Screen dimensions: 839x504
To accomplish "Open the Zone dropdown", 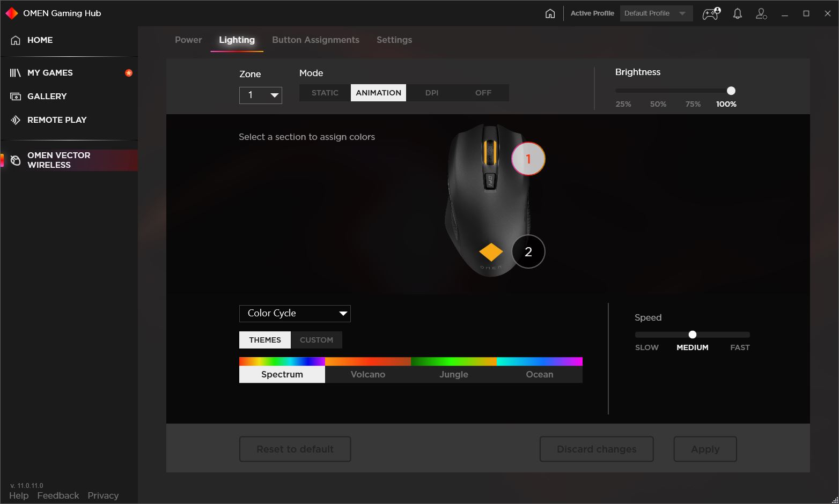I will 260,95.
